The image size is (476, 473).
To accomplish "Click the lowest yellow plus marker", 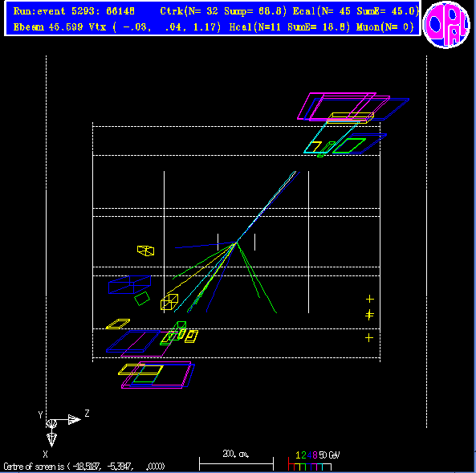I will [369, 338].
